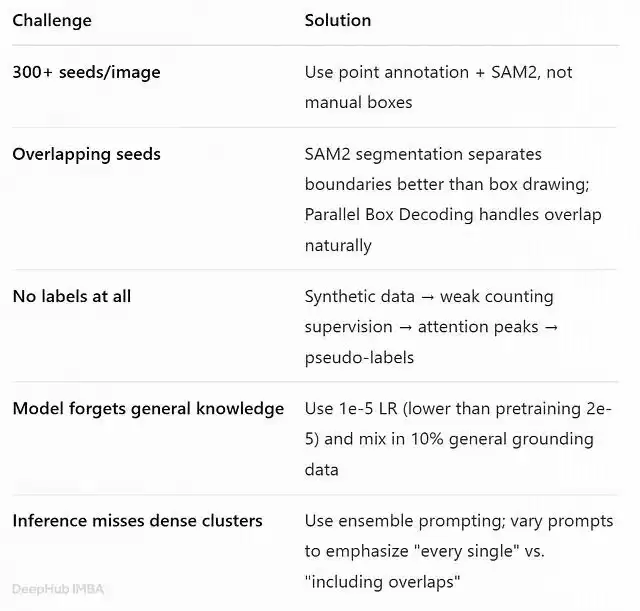640x611 pixels.
Task: Select the 'No labels at all' cell
Action: pyautogui.click(x=72, y=296)
